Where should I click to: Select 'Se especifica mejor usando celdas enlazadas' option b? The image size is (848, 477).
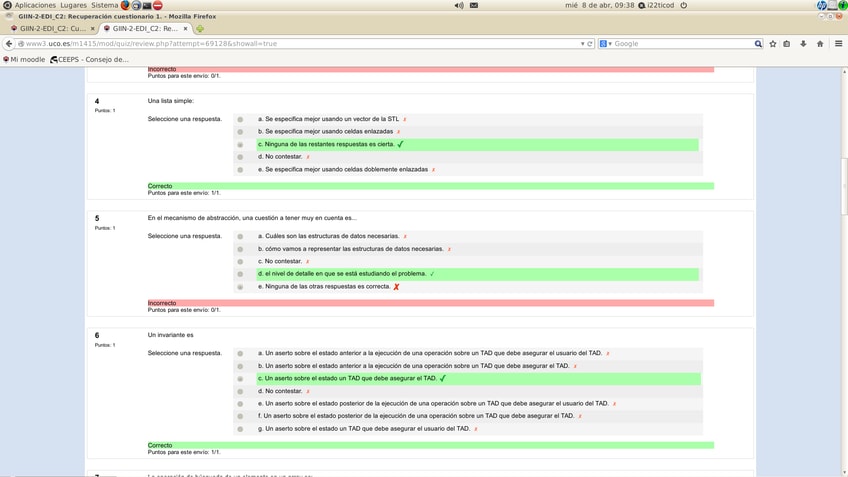[240, 131]
